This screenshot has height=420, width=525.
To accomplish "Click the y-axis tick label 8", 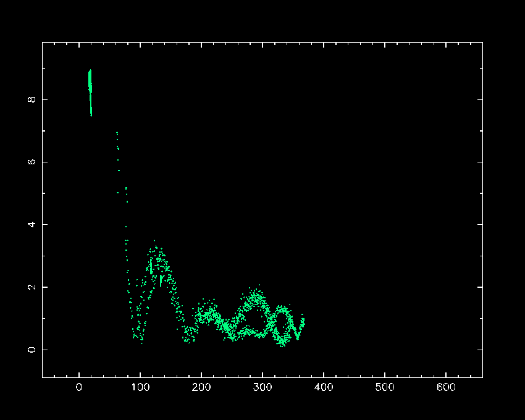I will pos(31,99).
